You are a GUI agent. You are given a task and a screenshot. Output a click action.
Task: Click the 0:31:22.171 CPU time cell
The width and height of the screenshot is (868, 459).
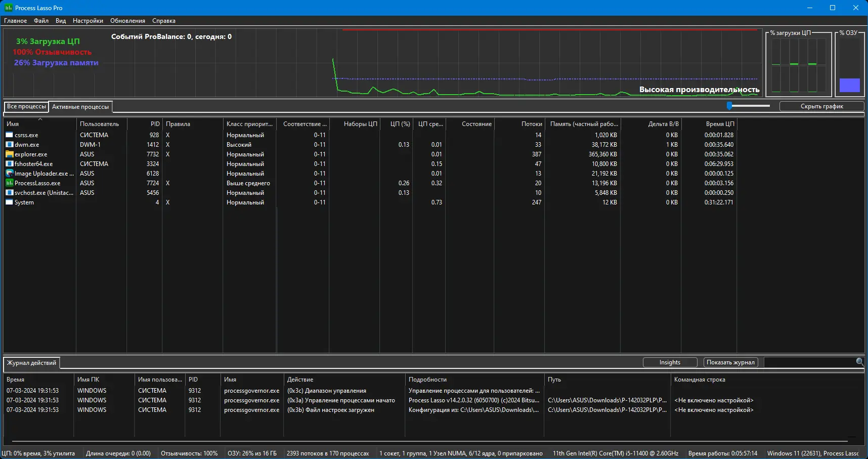point(719,202)
